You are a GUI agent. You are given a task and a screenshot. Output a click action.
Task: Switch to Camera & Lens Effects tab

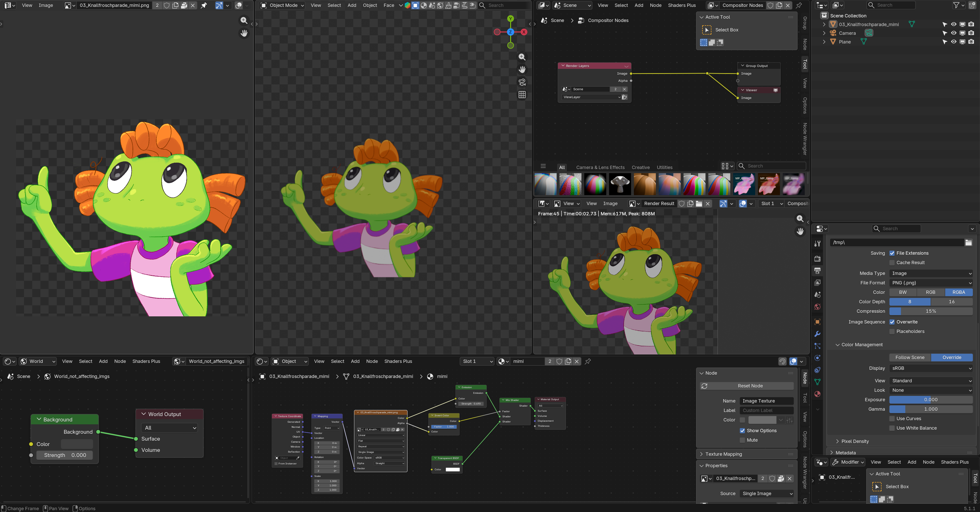(x=600, y=167)
